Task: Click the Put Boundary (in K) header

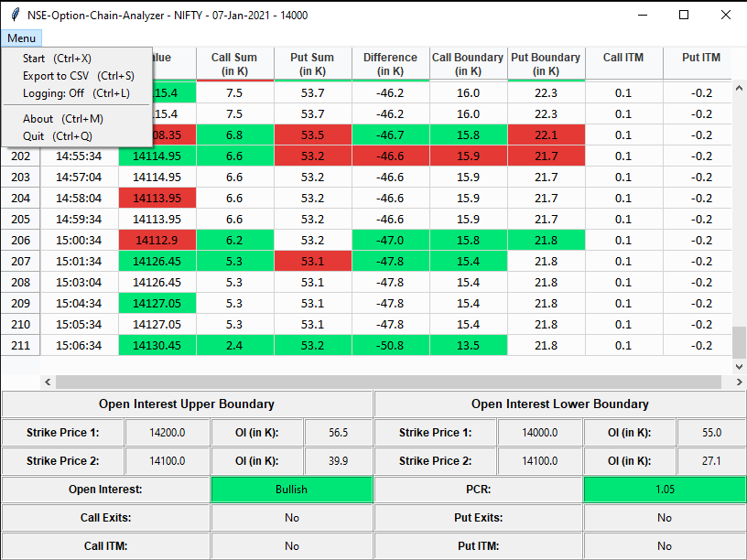Action: 546,64
